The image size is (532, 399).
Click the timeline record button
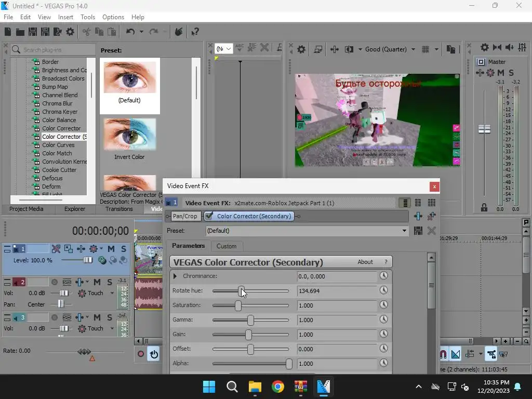click(140, 354)
